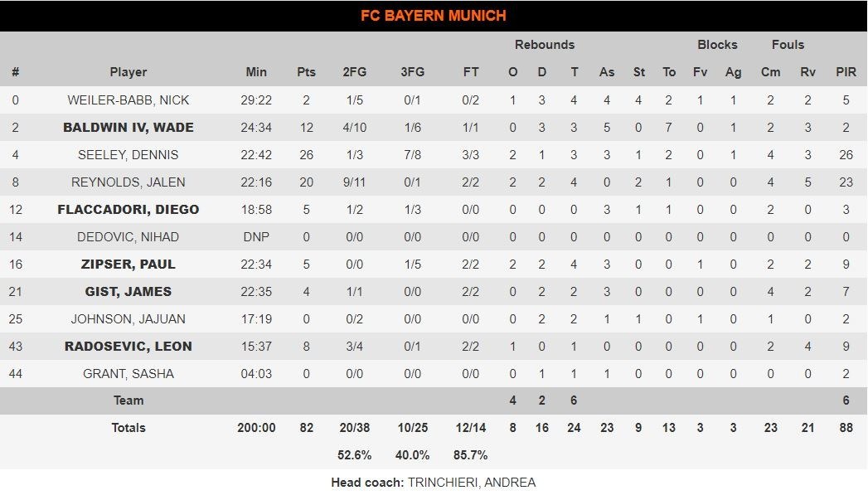The image size is (868, 500).
Task: Click the Totals row label
Action: 129,428
